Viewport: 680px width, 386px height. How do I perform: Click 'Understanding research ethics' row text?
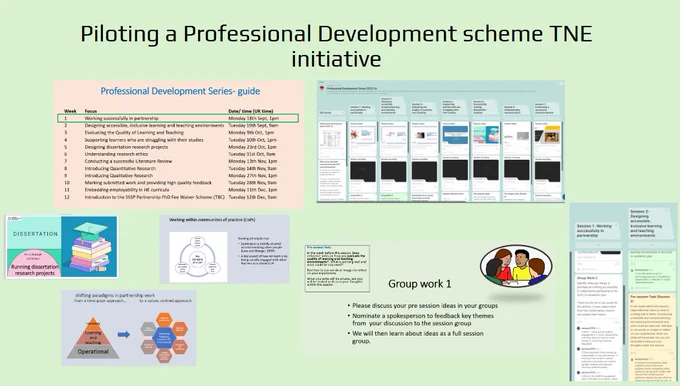point(116,154)
